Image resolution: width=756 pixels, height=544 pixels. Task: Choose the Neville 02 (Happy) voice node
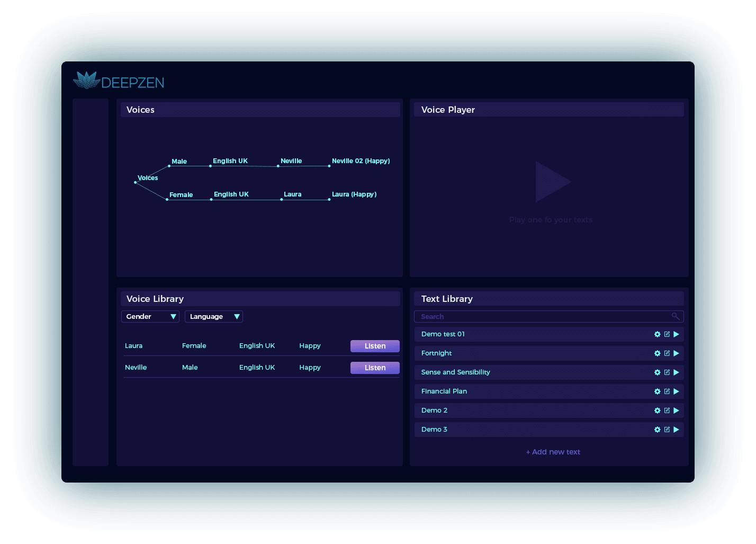[361, 161]
